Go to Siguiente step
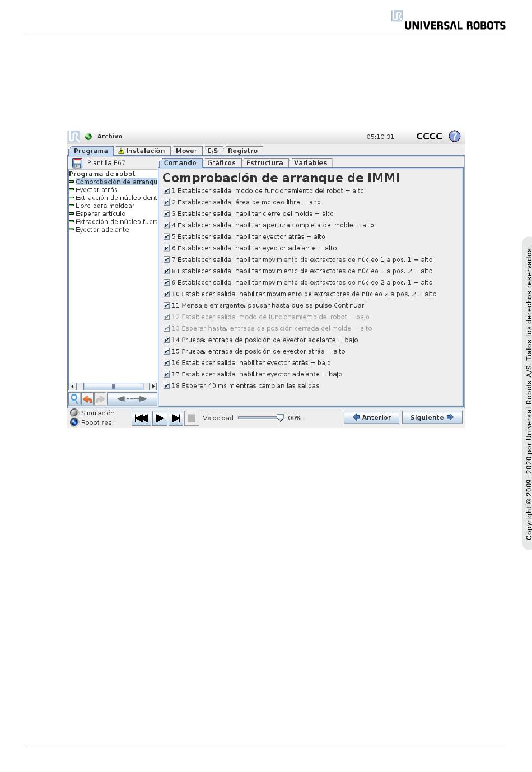Screen dimensions: 532x772 [x=432, y=417]
